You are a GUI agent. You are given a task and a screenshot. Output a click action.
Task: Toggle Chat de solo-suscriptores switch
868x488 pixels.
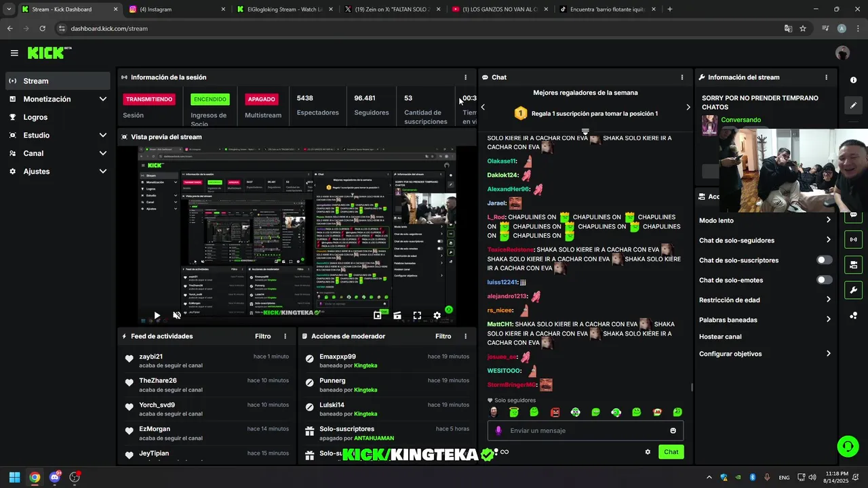pos(824,260)
